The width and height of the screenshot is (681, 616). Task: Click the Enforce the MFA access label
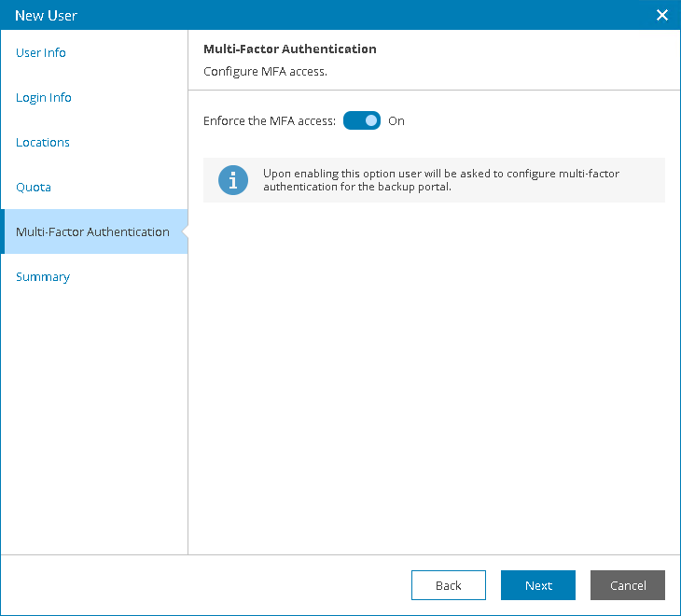[270, 121]
